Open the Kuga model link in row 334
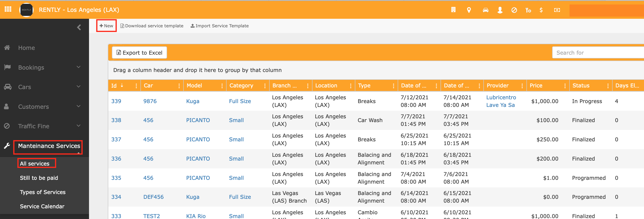The height and width of the screenshot is (219, 644). [x=193, y=197]
